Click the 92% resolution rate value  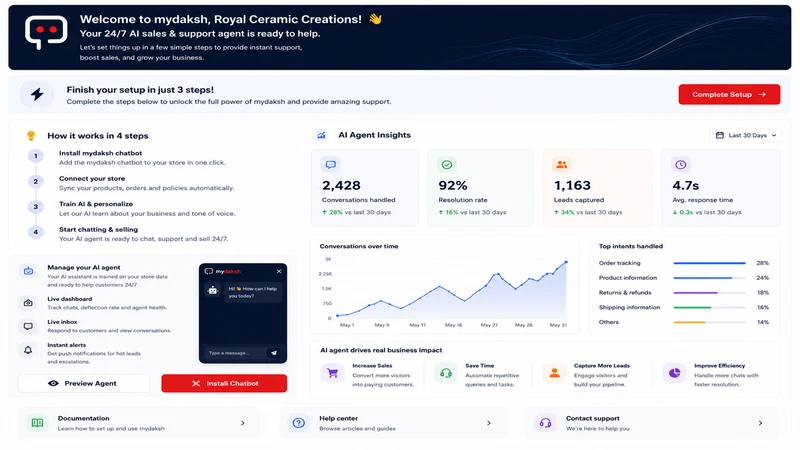[453, 185]
